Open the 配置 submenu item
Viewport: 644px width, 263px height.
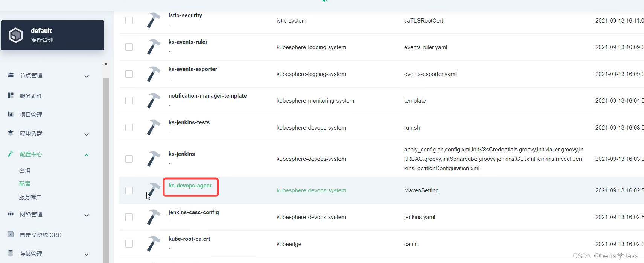(25, 184)
